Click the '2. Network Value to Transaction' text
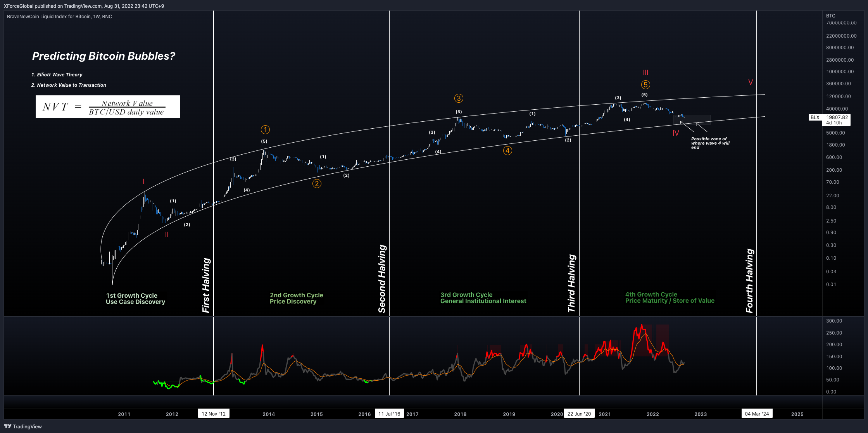This screenshot has height=433, width=868. pyautogui.click(x=69, y=85)
